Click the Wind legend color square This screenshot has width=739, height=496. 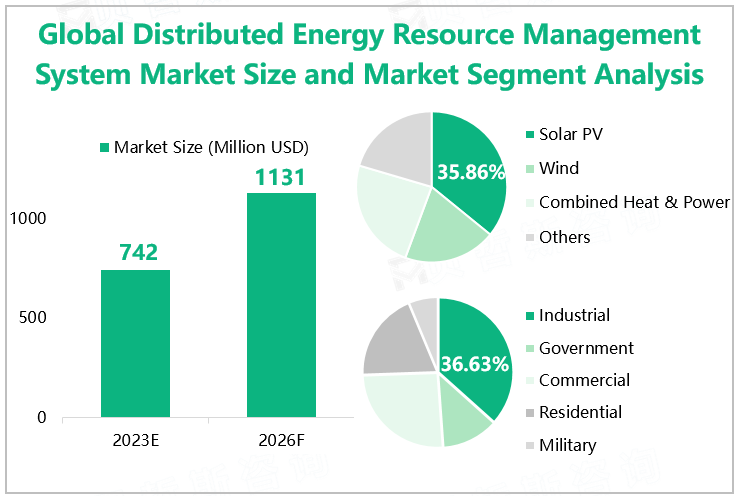point(527,169)
